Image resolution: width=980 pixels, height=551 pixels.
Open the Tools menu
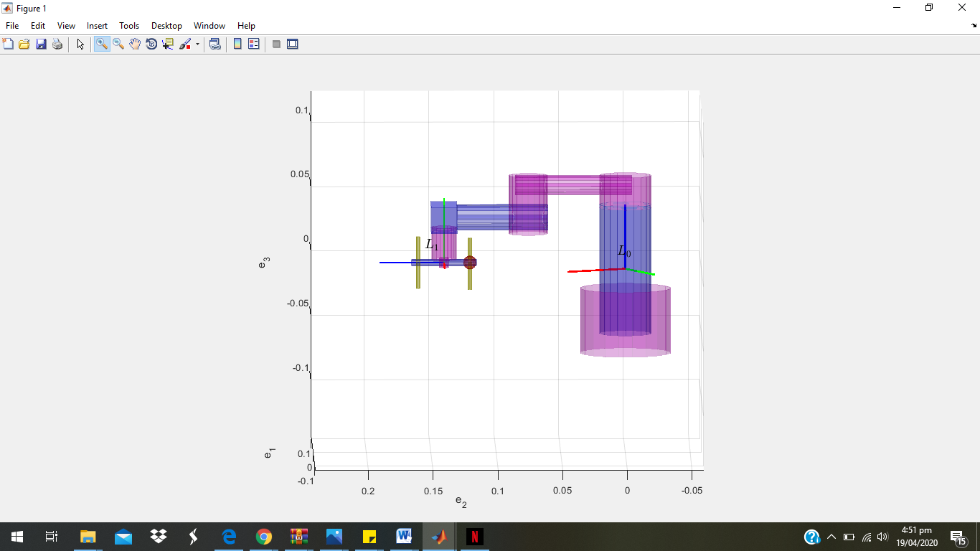click(x=129, y=25)
